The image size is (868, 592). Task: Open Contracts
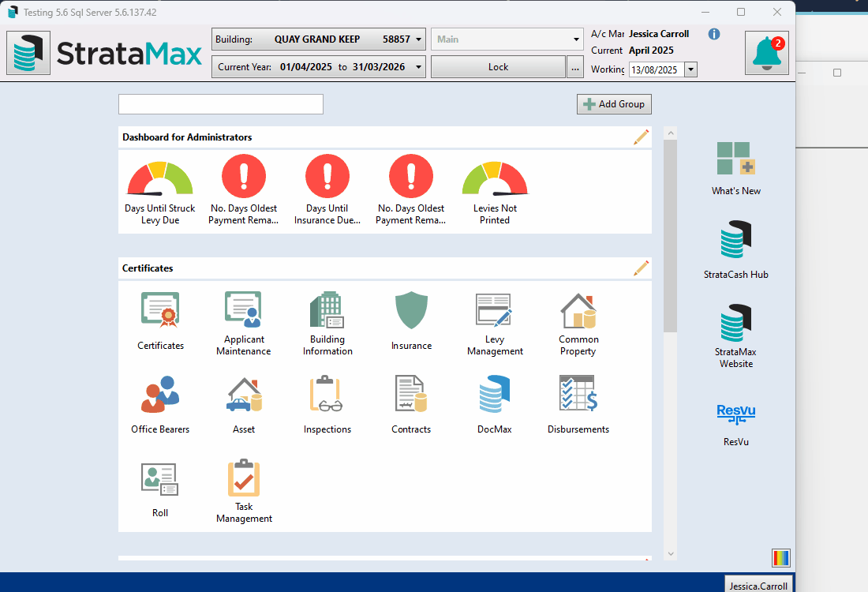[411, 394]
